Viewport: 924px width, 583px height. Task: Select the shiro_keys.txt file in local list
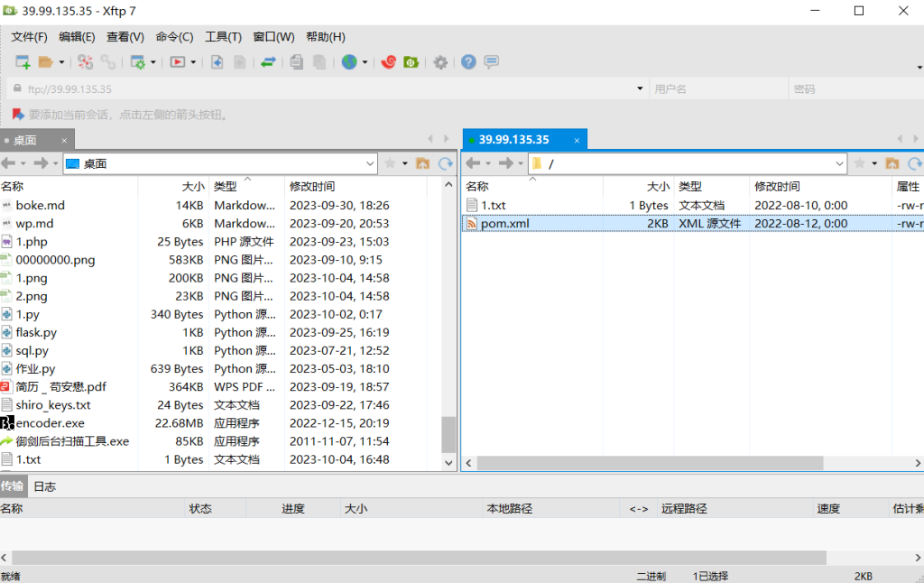(53, 405)
